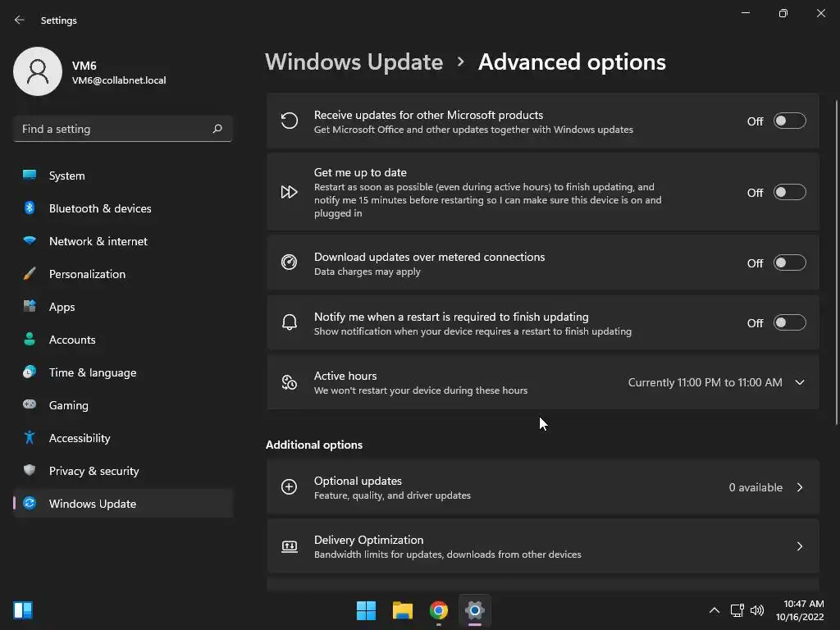
Task: Click the Accessibility figure icon in sidebar
Action: tap(30, 438)
